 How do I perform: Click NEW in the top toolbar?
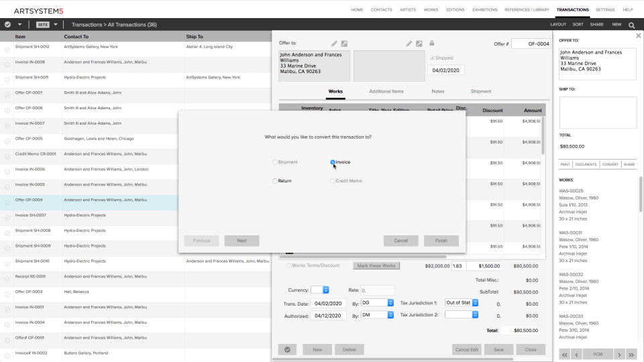pyautogui.click(x=616, y=25)
